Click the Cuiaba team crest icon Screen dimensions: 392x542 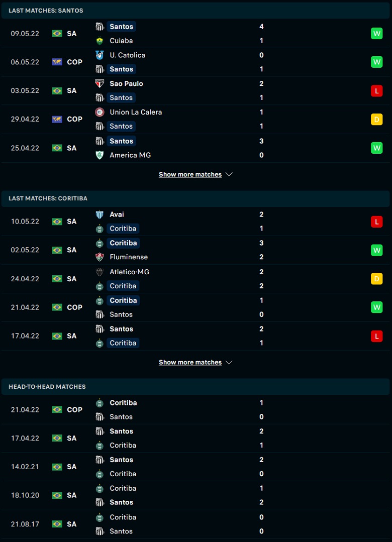point(100,41)
